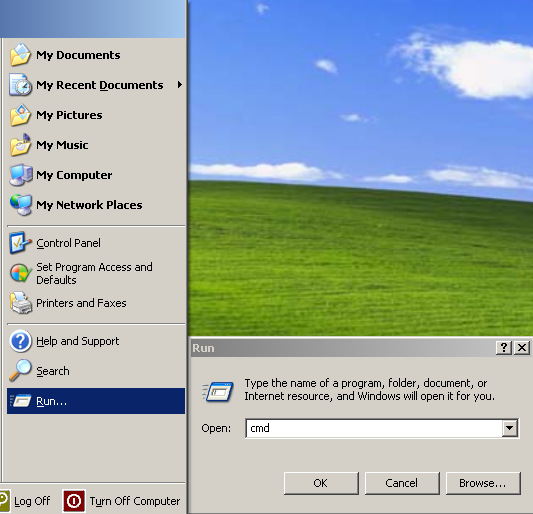
Task: Click the My Network Places globe icon
Action: point(21,205)
